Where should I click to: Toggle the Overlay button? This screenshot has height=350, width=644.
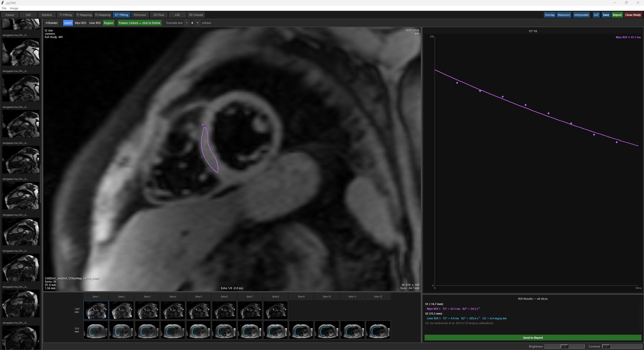(x=550, y=15)
